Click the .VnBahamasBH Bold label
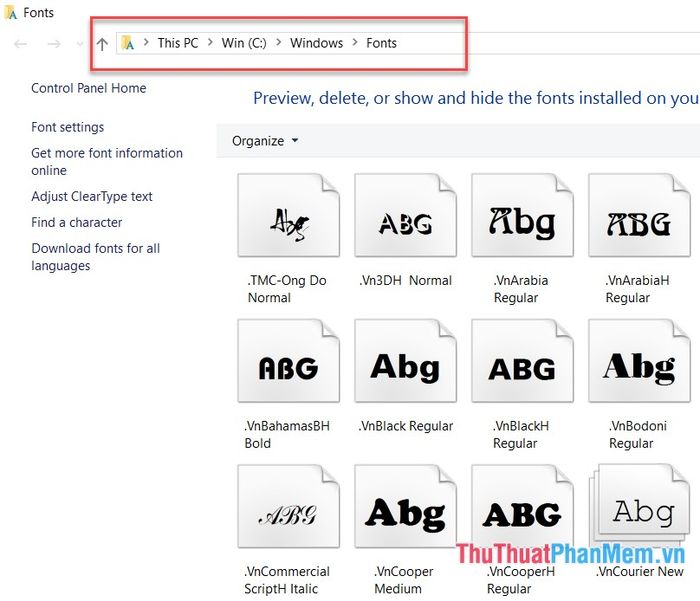700x601 pixels. click(287, 434)
